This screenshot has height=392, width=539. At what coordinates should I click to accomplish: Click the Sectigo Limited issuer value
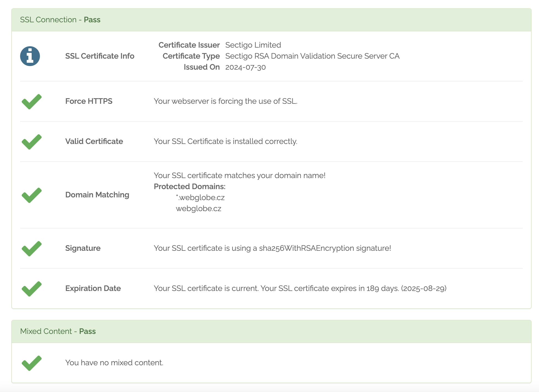point(253,45)
